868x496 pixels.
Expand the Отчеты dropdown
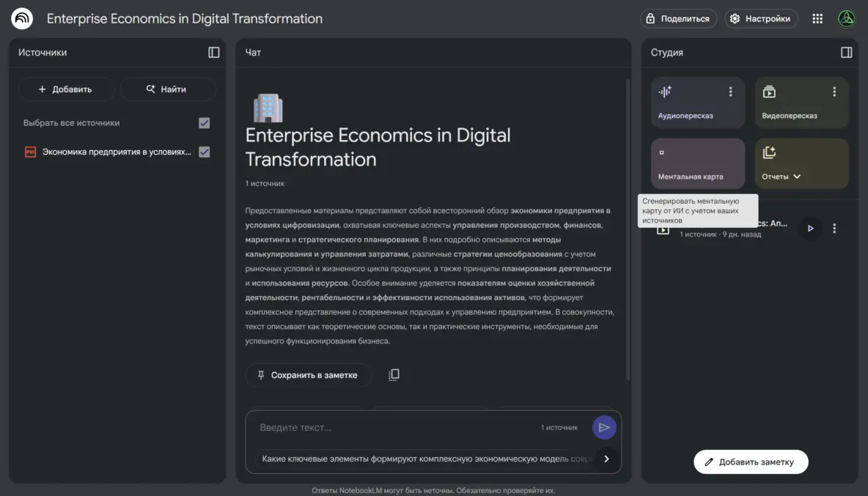[x=781, y=177]
